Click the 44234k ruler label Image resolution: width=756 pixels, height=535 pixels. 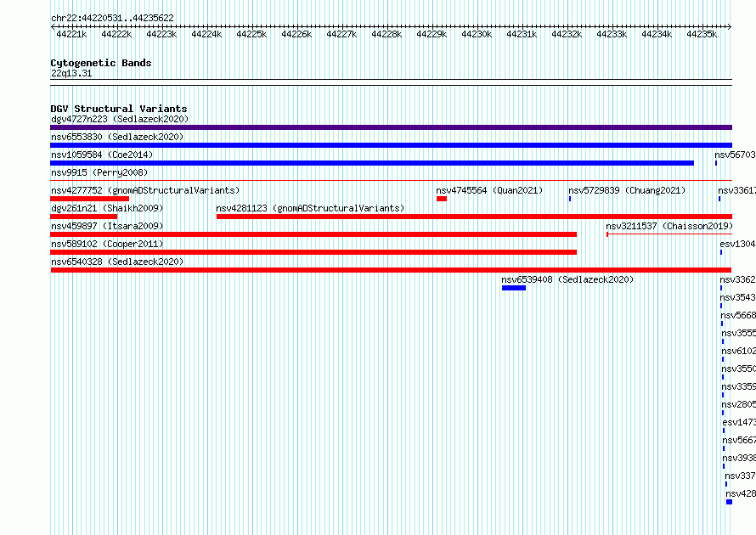[x=657, y=34]
